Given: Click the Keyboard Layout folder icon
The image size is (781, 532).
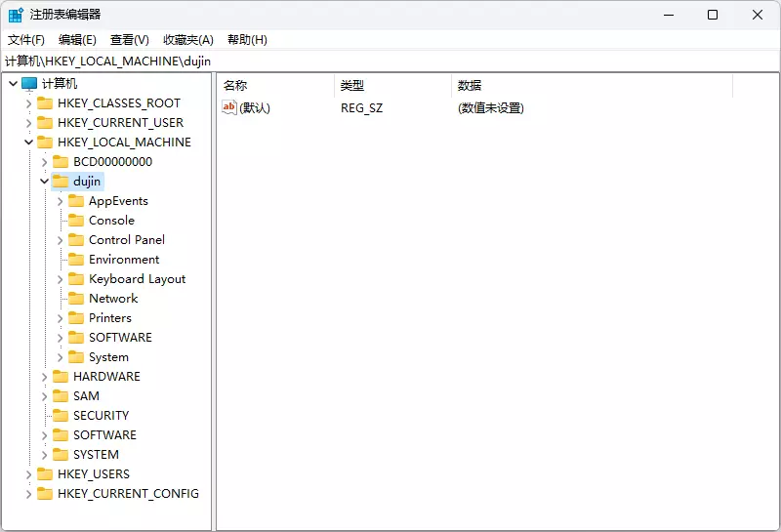Looking at the screenshot, I should 76,279.
